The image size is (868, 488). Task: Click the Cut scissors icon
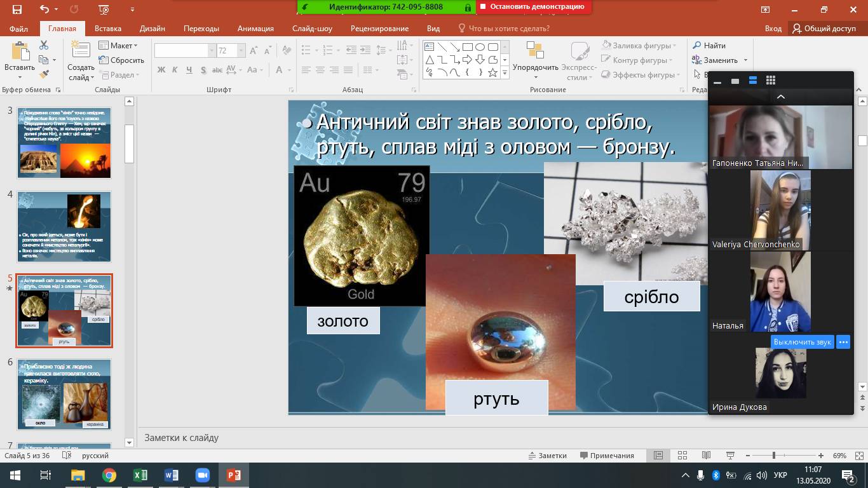tap(44, 45)
